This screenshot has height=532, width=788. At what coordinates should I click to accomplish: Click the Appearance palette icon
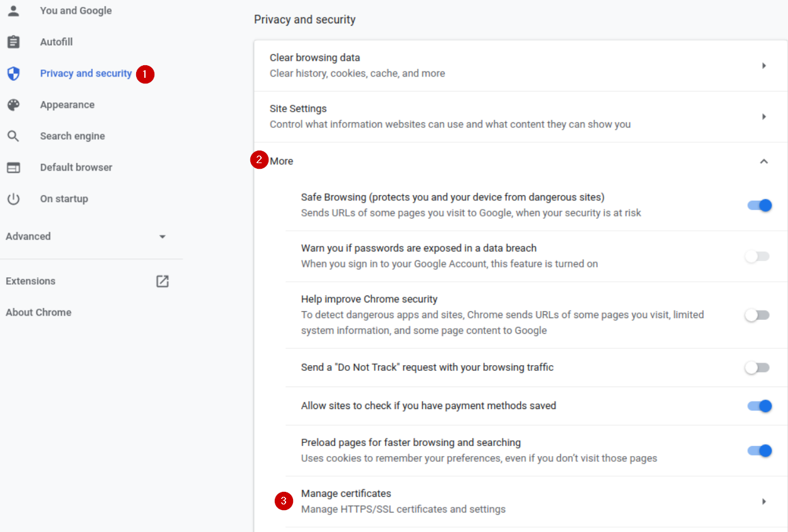(13, 105)
